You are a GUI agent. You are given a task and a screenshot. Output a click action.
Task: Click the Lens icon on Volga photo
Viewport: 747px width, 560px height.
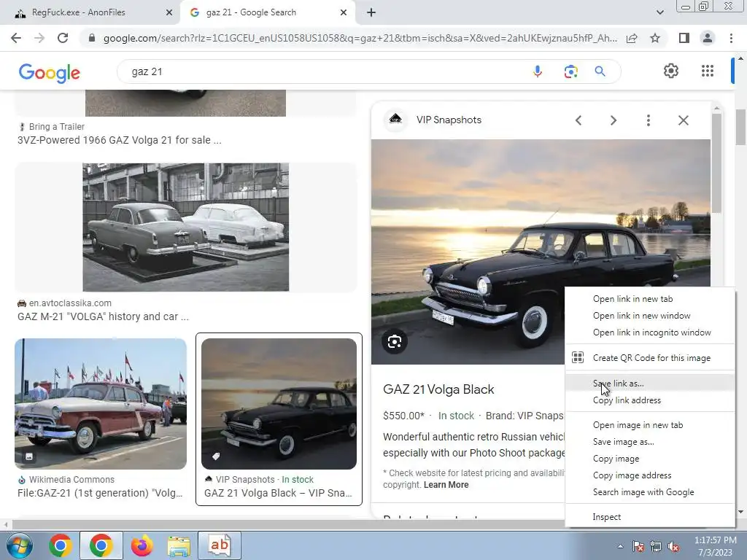coord(395,341)
